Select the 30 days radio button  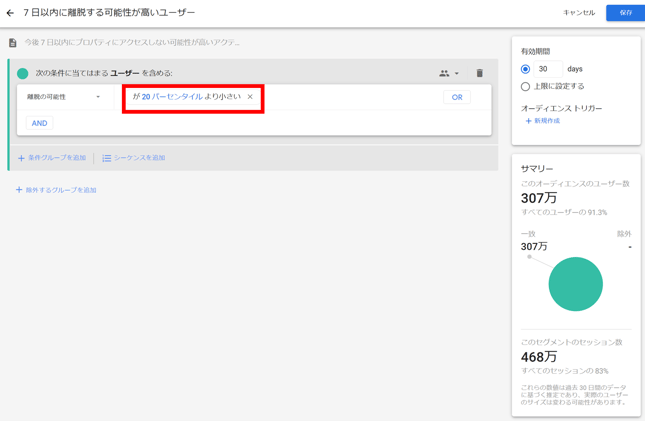click(x=525, y=69)
